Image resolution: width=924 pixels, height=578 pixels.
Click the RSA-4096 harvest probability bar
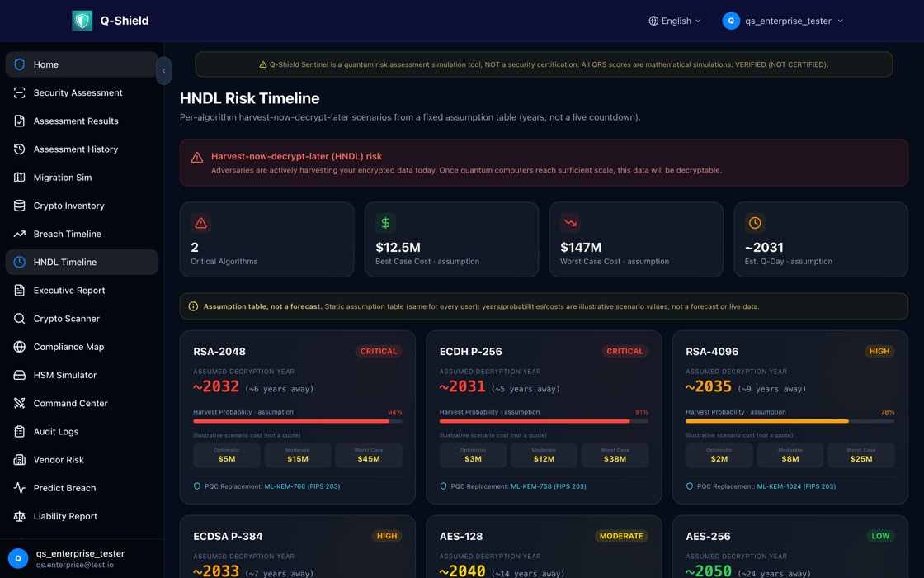click(x=790, y=421)
